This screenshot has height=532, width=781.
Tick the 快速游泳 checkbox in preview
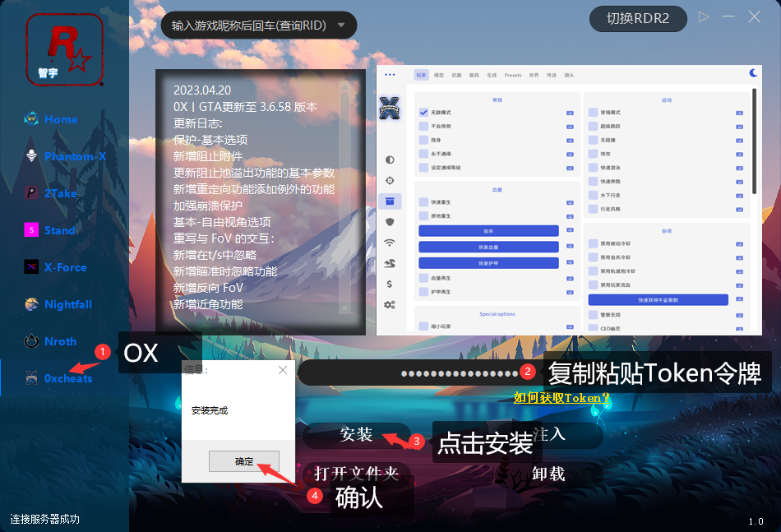(593, 168)
